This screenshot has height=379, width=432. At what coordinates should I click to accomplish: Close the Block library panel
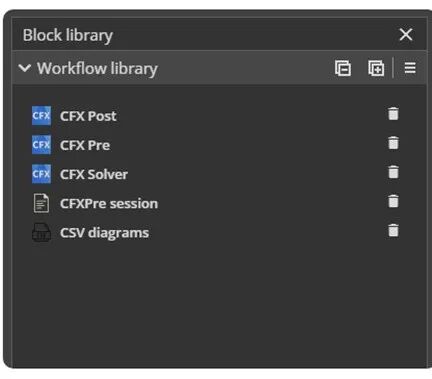coord(406,34)
